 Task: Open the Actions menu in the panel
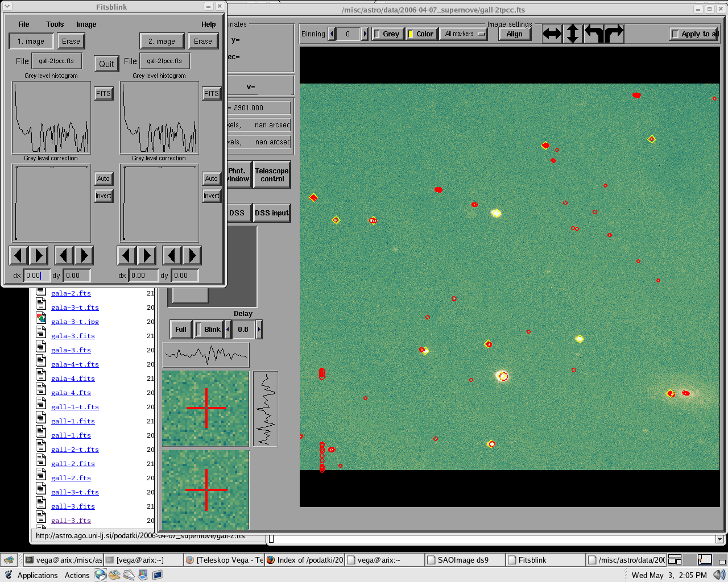[x=77, y=575]
